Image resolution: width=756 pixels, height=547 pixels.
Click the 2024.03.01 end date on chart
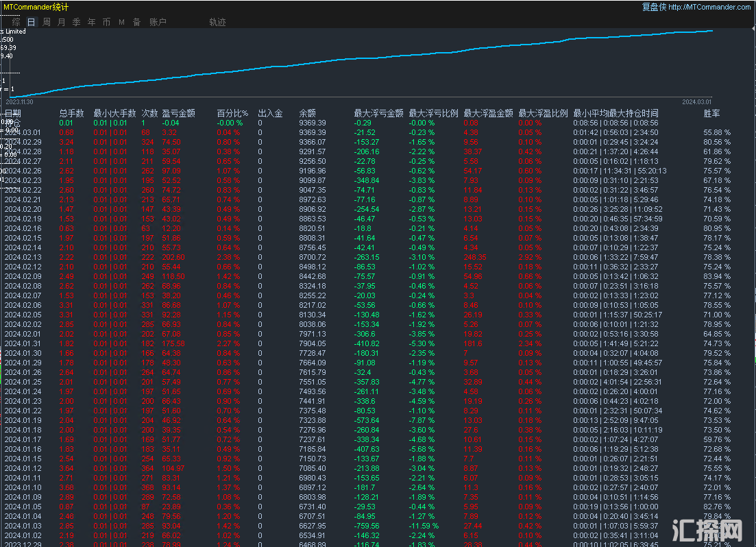pyautogui.click(x=696, y=101)
